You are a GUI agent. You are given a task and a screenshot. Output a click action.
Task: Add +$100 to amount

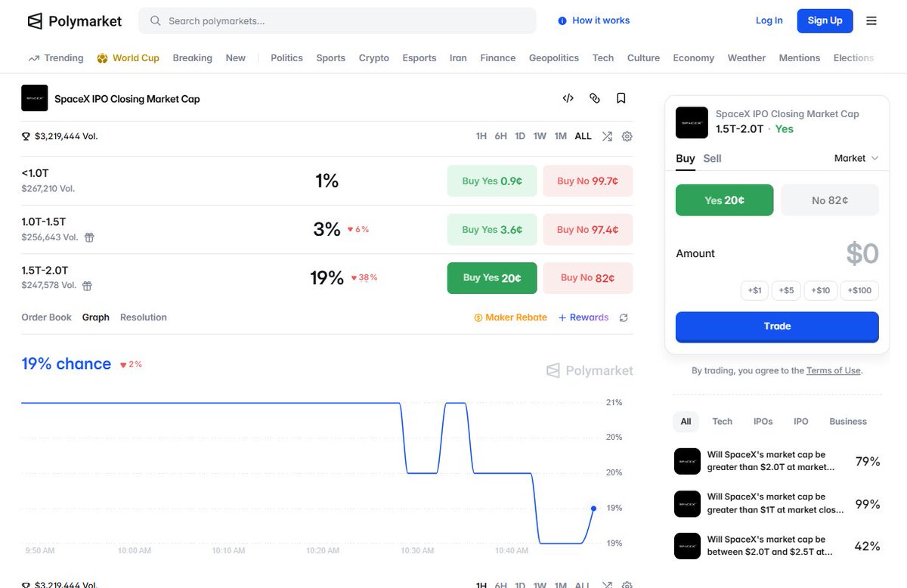click(859, 290)
